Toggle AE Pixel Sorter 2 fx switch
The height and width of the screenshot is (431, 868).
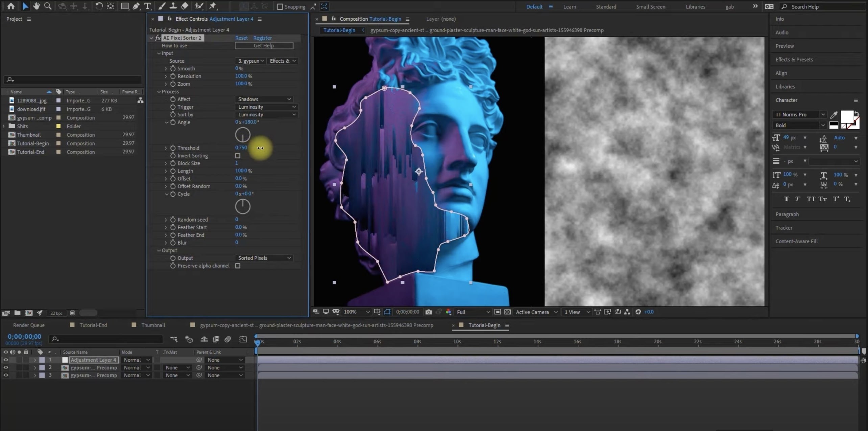click(158, 38)
